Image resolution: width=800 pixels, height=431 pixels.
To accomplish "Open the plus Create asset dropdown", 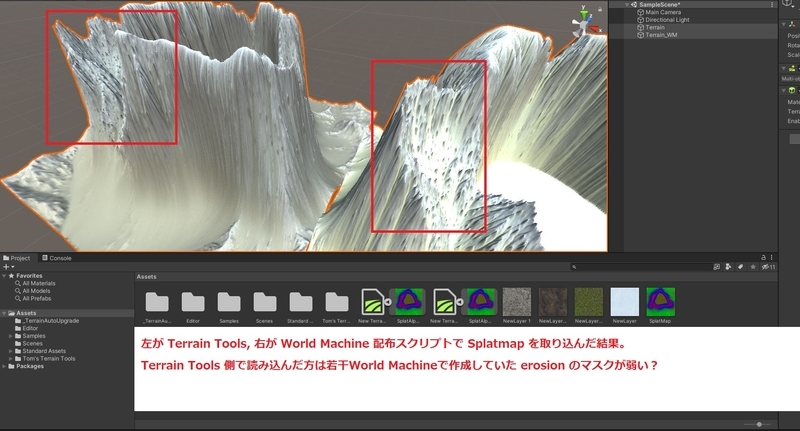I will [x=8, y=267].
